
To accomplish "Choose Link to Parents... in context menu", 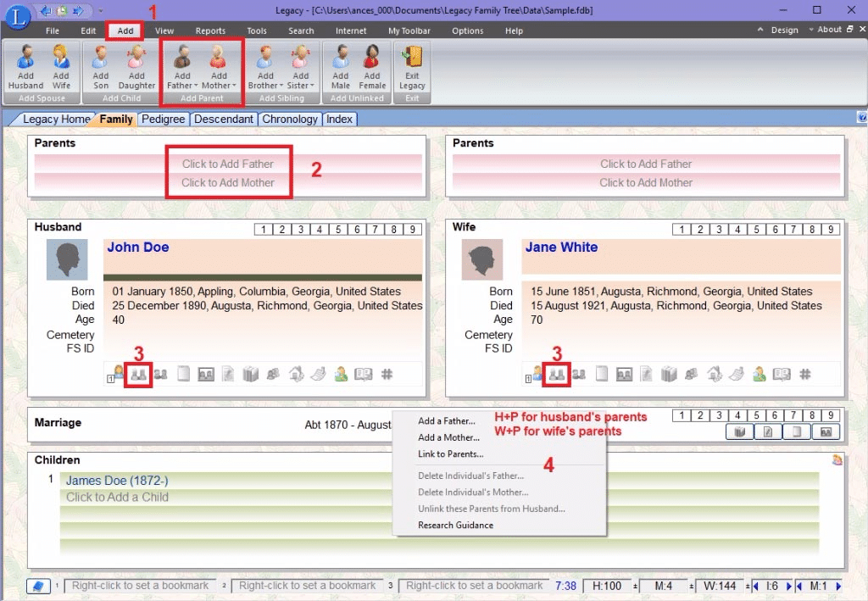I will pos(451,454).
